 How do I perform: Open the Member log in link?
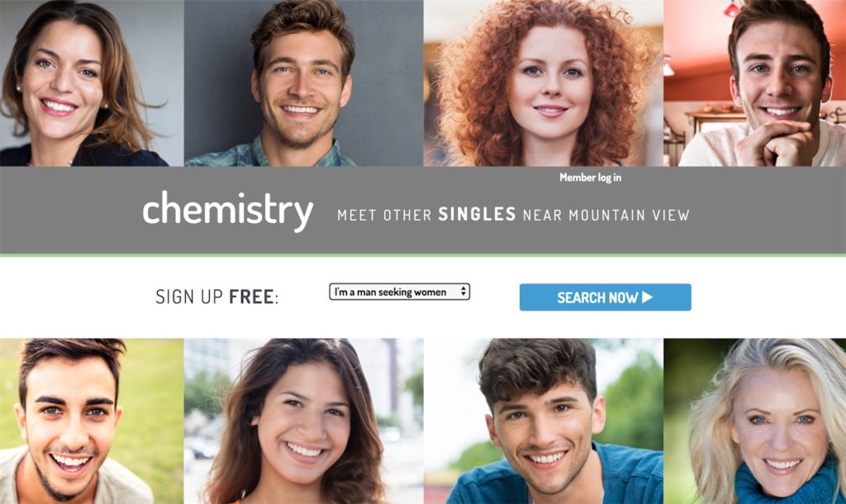pyautogui.click(x=590, y=177)
